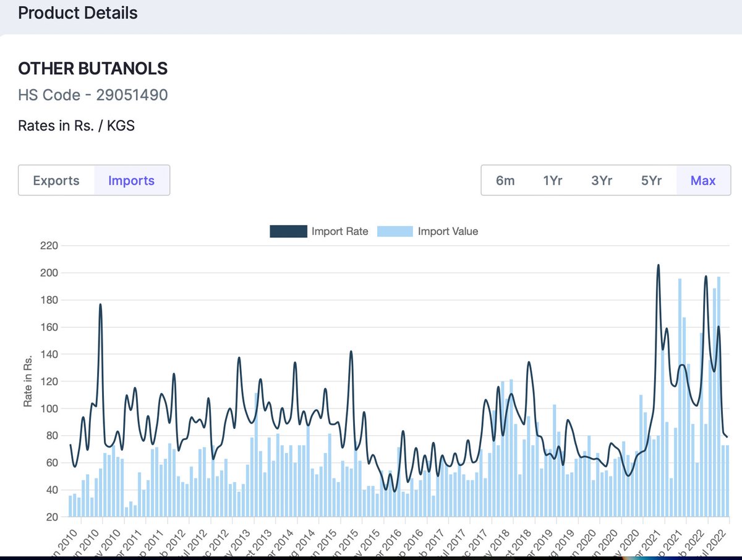The image size is (742, 560).
Task: Click the 200 y-axis label
Action: pos(49,273)
